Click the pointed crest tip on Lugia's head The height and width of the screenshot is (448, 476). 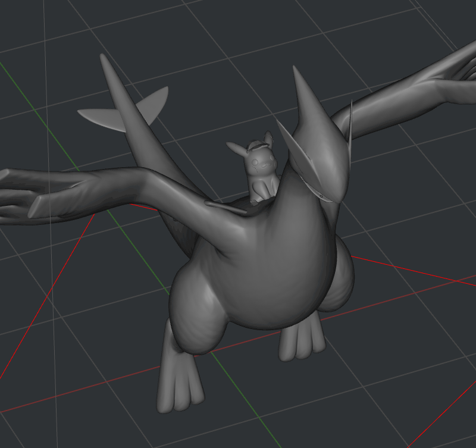pyautogui.click(x=297, y=76)
